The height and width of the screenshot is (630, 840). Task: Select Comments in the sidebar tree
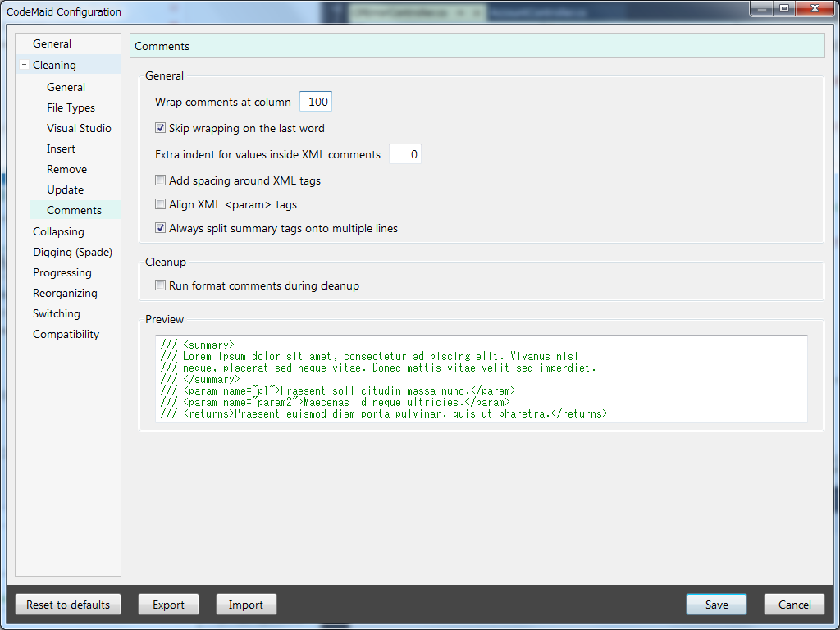(x=74, y=210)
